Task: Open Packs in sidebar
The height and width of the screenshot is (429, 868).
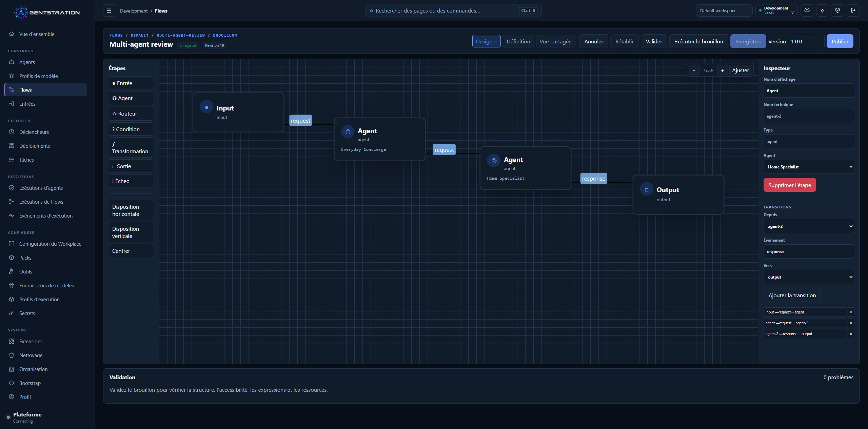Action: click(x=45, y=258)
